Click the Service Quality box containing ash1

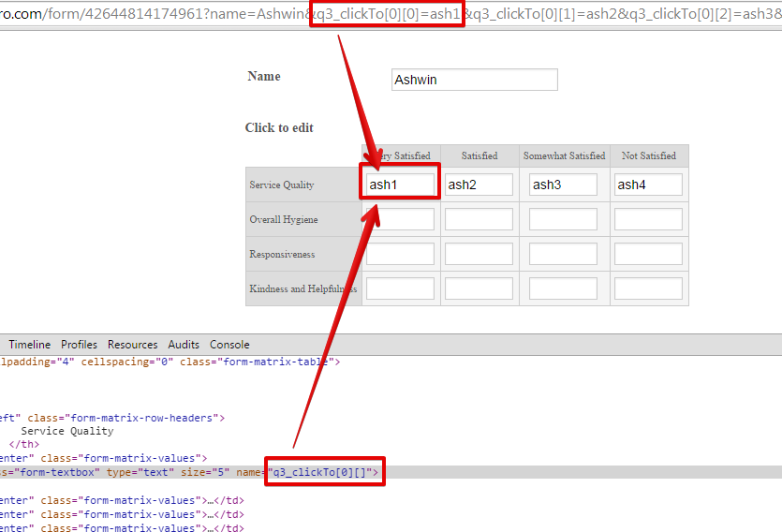coord(400,185)
